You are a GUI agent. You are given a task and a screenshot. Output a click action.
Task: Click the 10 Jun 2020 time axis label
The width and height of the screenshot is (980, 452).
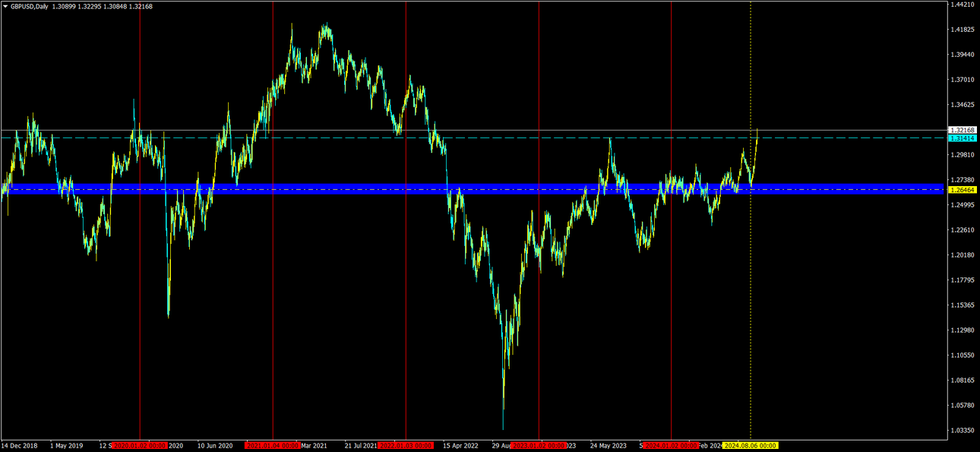click(215, 446)
